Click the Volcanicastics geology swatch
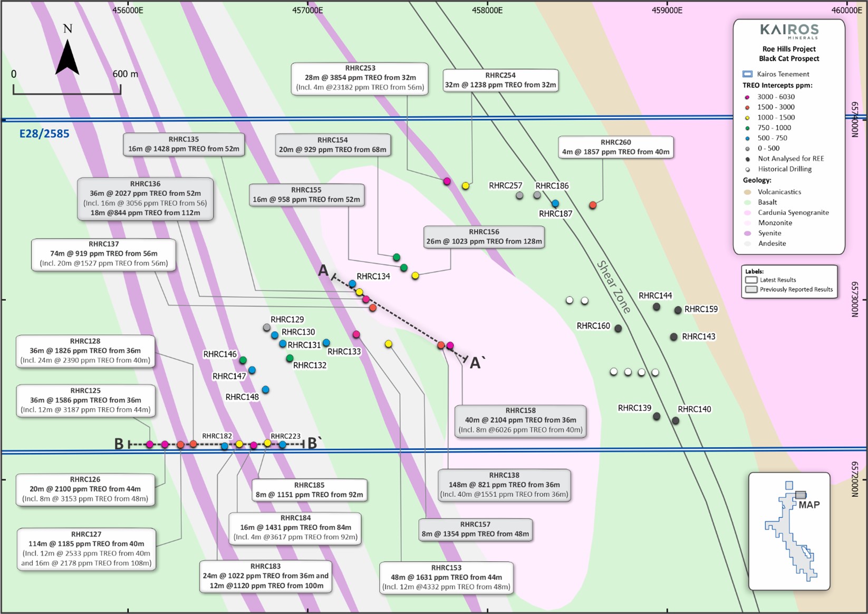Image resolution: width=868 pixels, height=614 pixels. pos(747,192)
